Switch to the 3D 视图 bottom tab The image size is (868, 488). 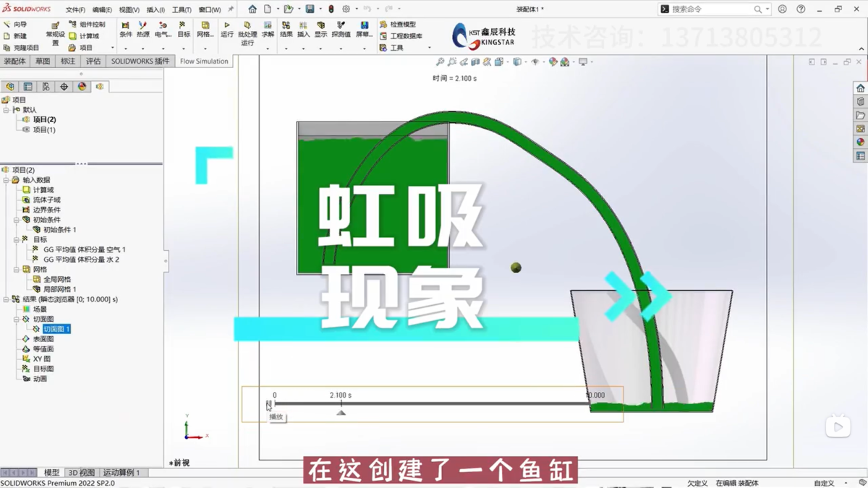click(x=82, y=473)
